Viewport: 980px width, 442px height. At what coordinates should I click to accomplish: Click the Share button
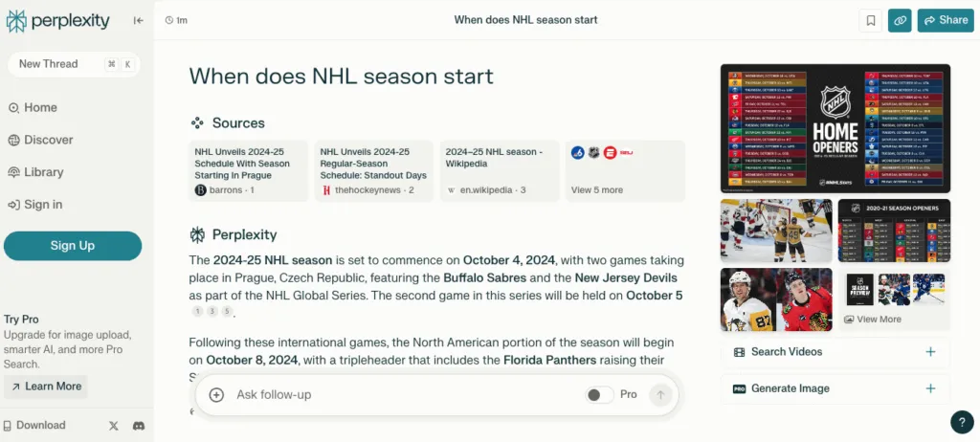[x=946, y=21]
